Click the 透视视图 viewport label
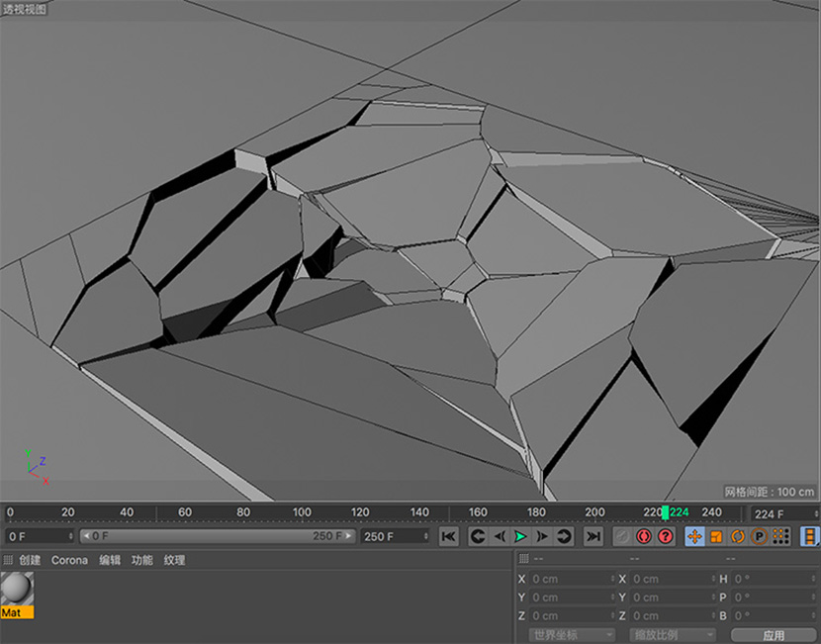 (24, 9)
